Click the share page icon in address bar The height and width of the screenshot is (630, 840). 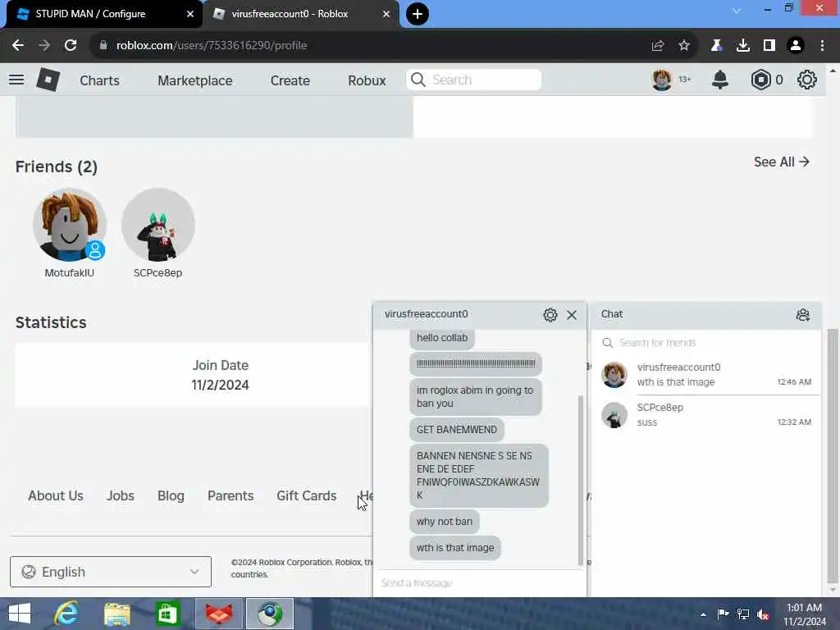pyautogui.click(x=658, y=46)
